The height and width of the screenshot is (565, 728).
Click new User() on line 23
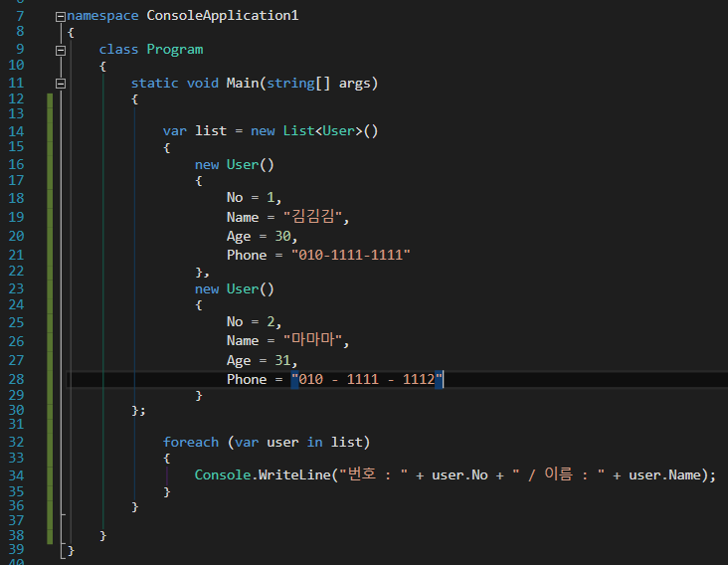click(x=235, y=289)
